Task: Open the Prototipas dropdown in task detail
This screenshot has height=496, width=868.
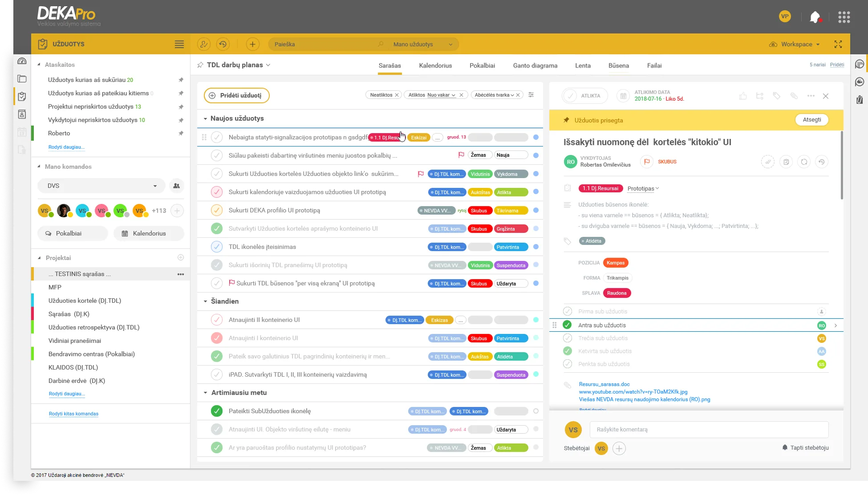Action: coord(643,188)
